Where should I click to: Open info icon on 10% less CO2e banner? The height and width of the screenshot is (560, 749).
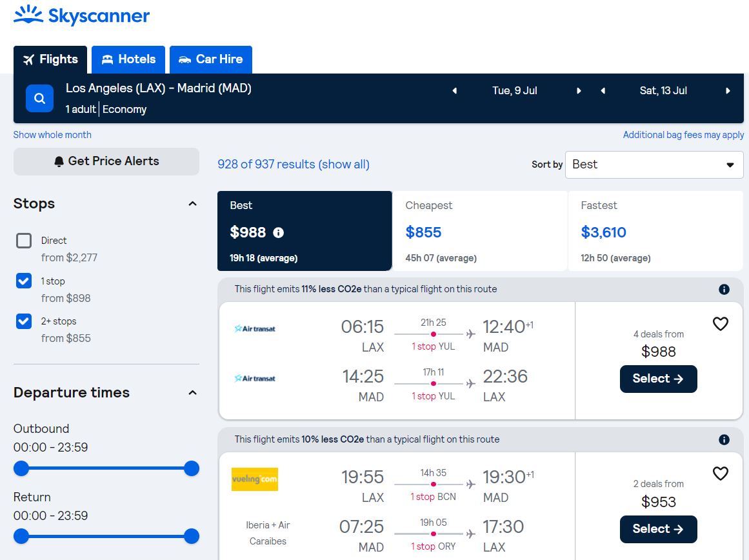(x=724, y=439)
